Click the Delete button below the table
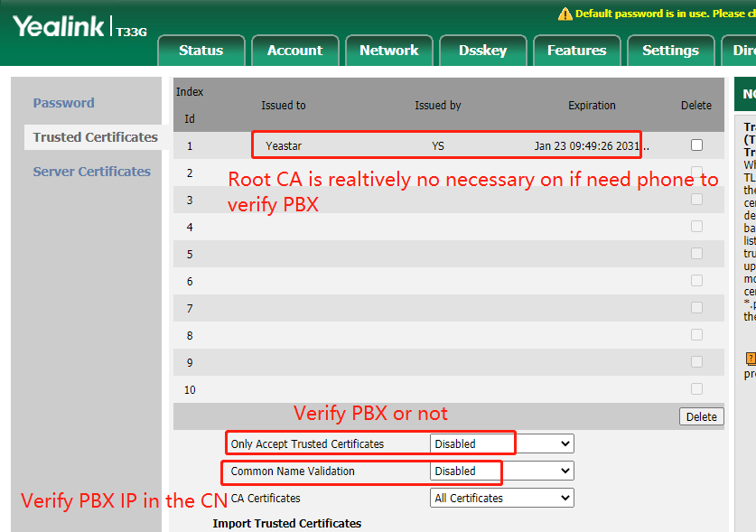The width and height of the screenshot is (756, 532). [702, 416]
